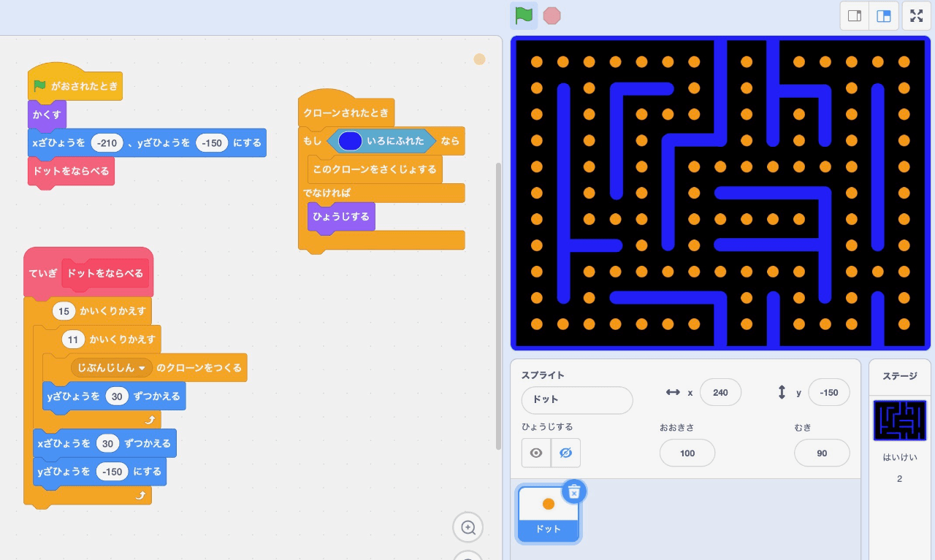Edit the 30 value in yざひょう change block
This screenshot has width=935, height=560.
point(117,396)
